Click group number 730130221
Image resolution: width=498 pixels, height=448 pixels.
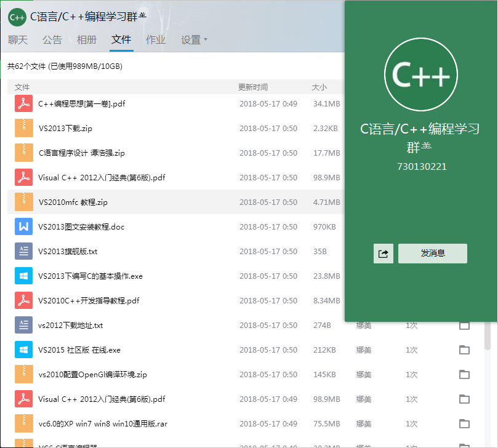click(422, 166)
